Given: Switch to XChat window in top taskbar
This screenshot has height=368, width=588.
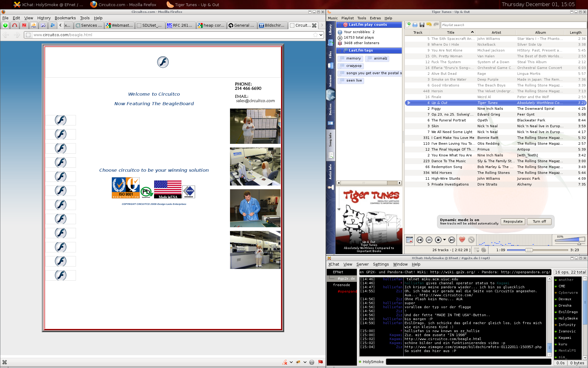Looking at the screenshot, I should click(x=49, y=5).
